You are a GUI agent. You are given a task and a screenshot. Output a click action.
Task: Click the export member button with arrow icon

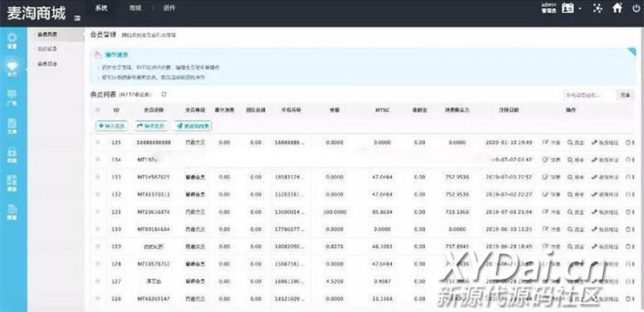coord(151,127)
